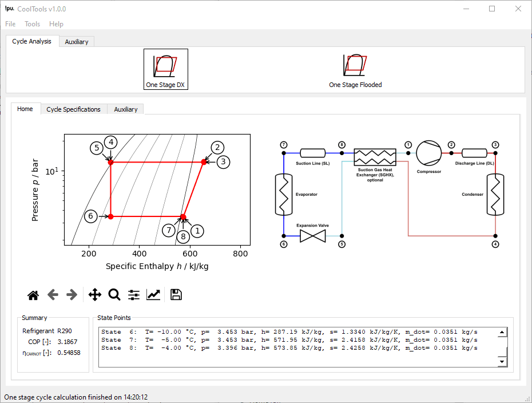Click point 8 label on p-h diagram

pos(183,236)
